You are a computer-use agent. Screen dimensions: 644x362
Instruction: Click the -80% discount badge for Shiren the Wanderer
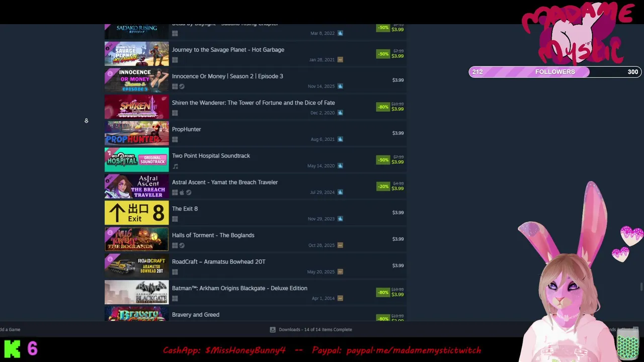coord(383,107)
